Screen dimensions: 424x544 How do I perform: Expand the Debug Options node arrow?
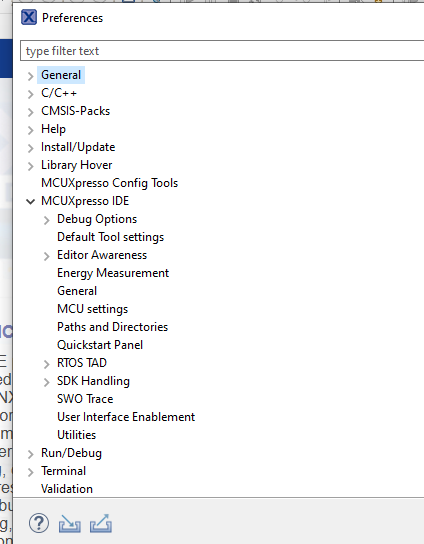click(x=46, y=220)
